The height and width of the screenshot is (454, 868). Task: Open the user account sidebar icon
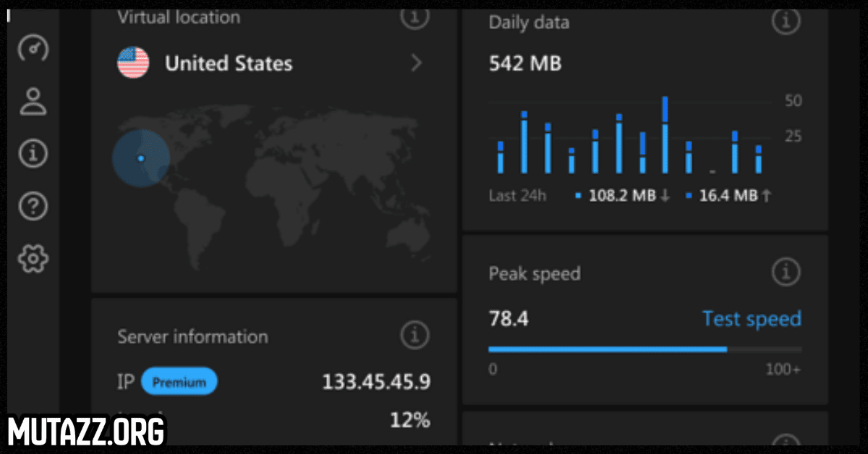point(33,101)
